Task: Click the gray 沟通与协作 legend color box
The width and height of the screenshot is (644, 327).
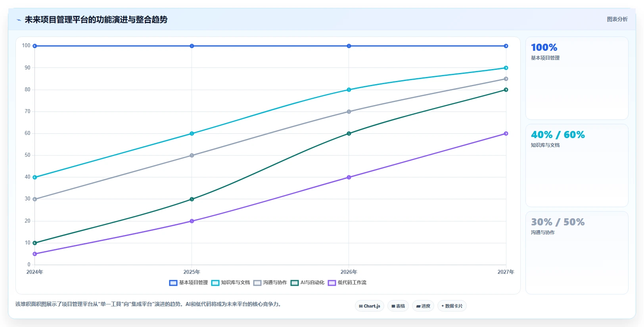Action: (257, 283)
